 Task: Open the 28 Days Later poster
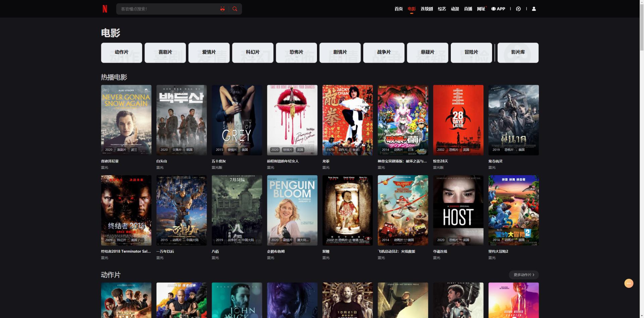(x=458, y=120)
